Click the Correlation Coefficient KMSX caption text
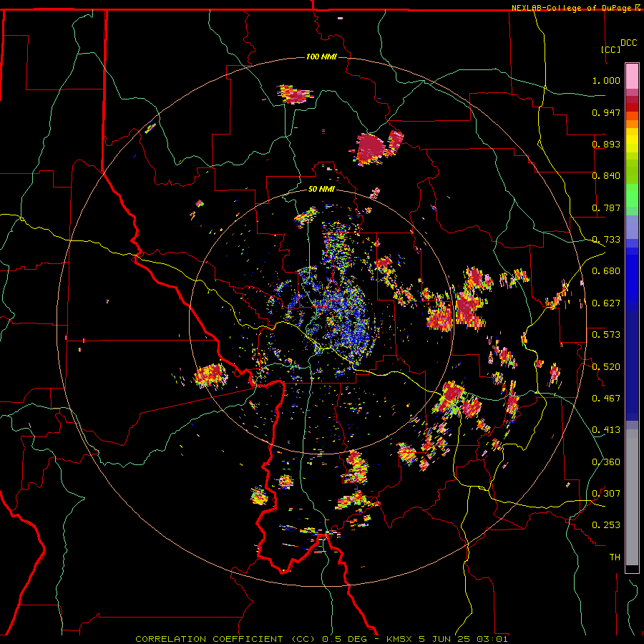The width and height of the screenshot is (644, 644). tap(321, 639)
